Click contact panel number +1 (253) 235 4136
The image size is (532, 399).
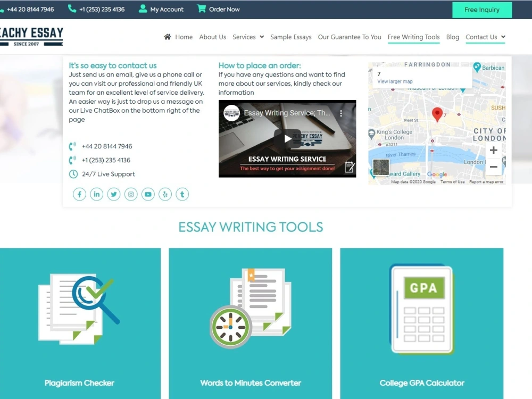(x=106, y=160)
